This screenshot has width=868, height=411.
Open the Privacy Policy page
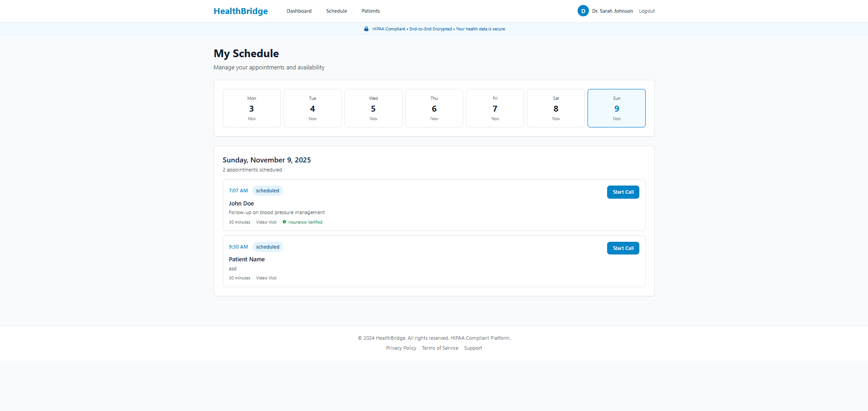(x=401, y=348)
